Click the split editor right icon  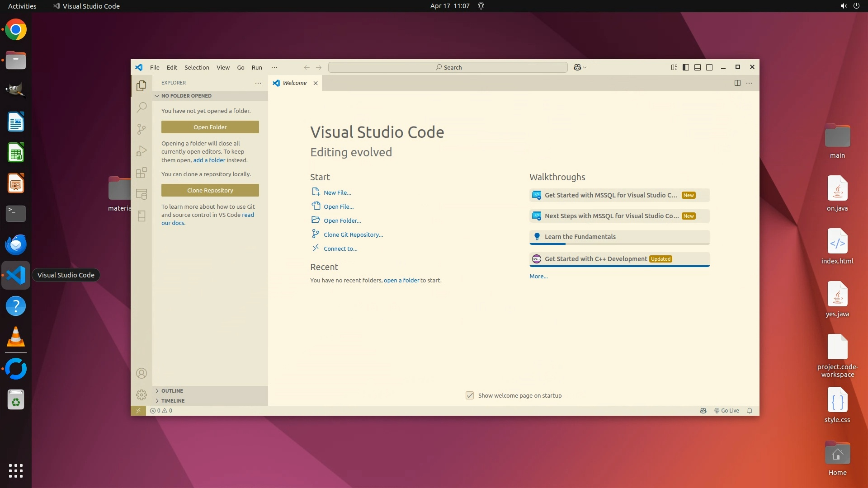pos(737,83)
